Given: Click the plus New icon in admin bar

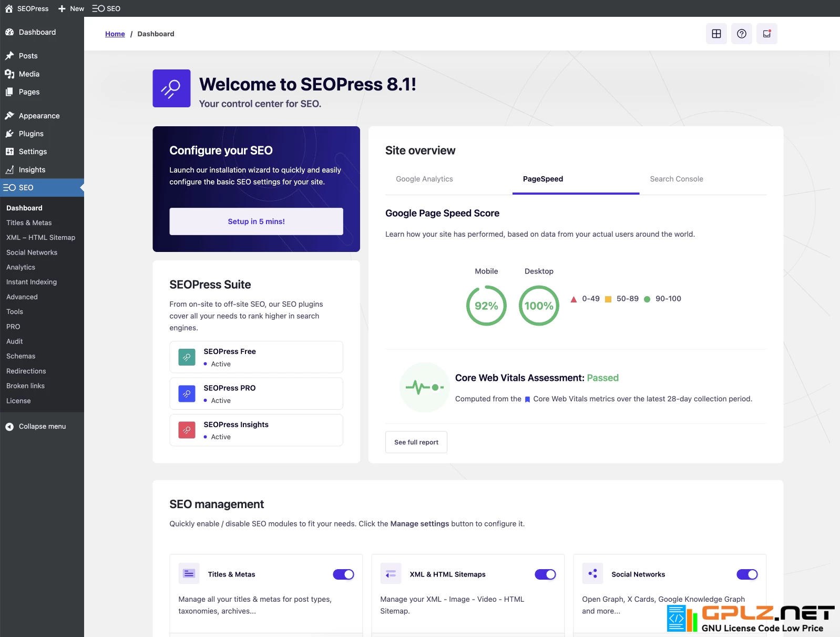Looking at the screenshot, I should tap(62, 8).
